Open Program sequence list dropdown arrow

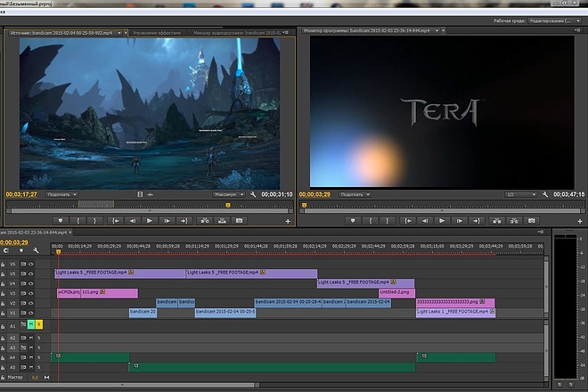coord(437,30)
